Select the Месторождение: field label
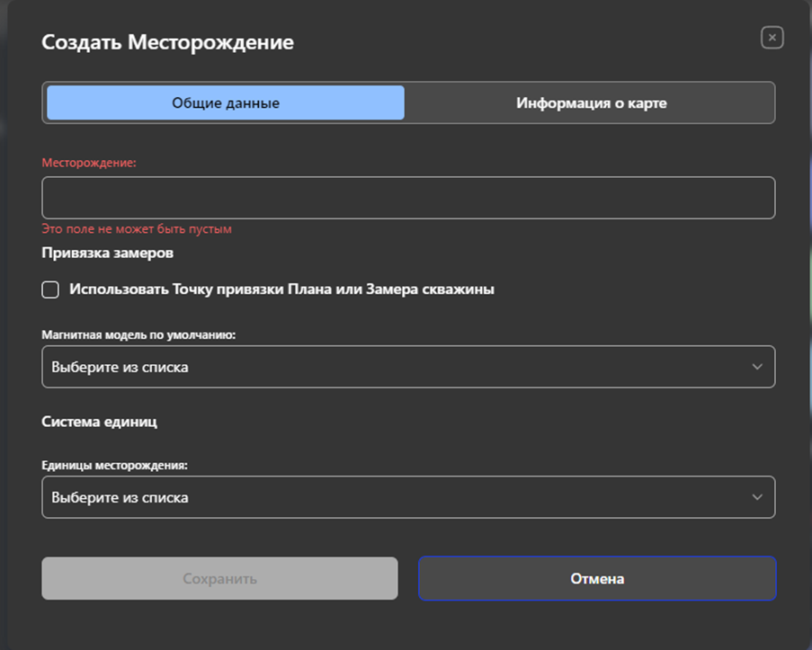Screen dimensions: 812x650 coord(88,163)
